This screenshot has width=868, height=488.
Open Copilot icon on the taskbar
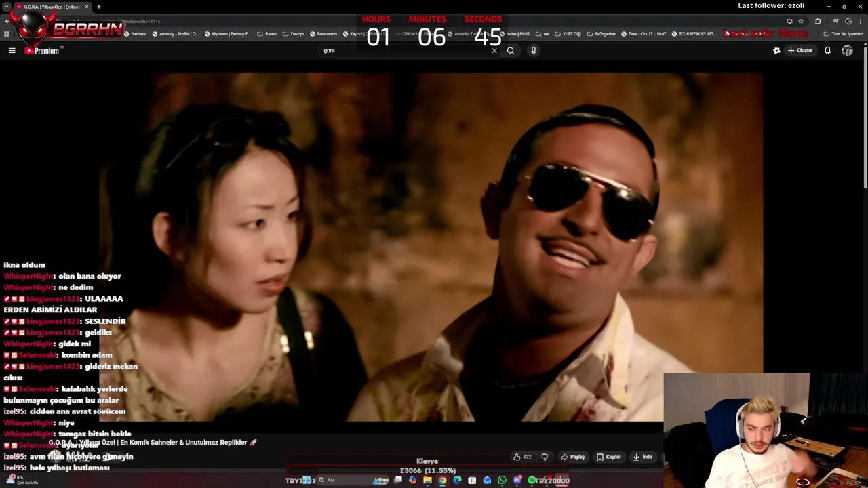pyautogui.click(x=412, y=480)
